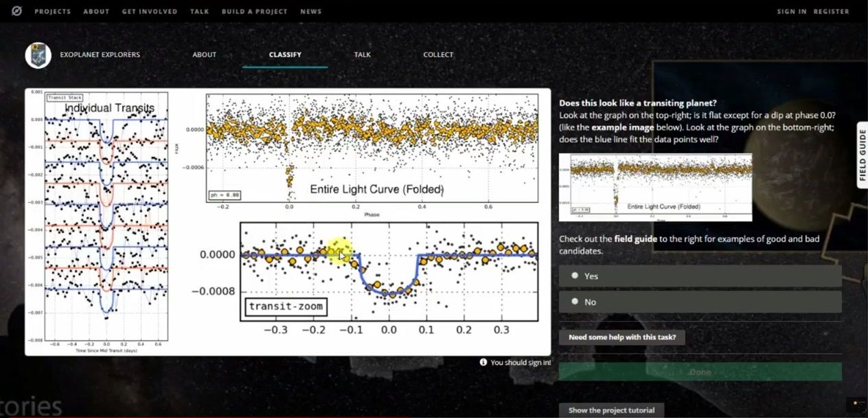Screen dimensions: 868x418
Task: Switch to the Collect tab
Action: 438,54
